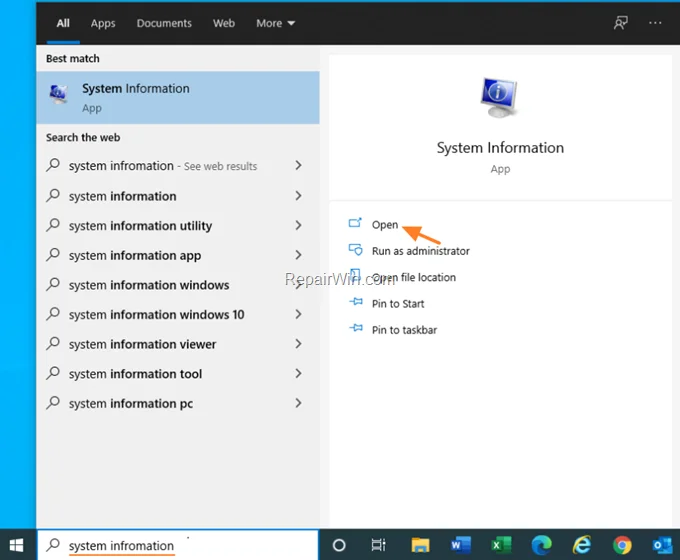Click the Pin to Start pin icon
Viewport: 680px width, 560px height.
click(x=356, y=301)
